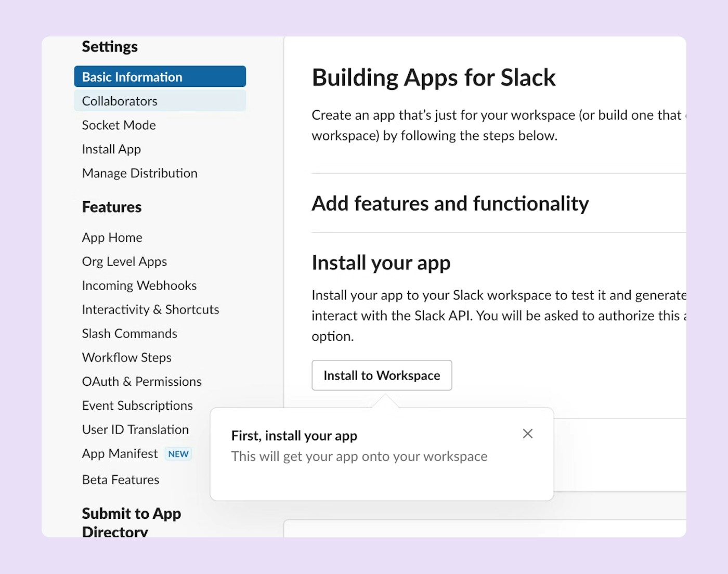Click the Install to Workspace button
This screenshot has height=574, width=728.
point(382,375)
